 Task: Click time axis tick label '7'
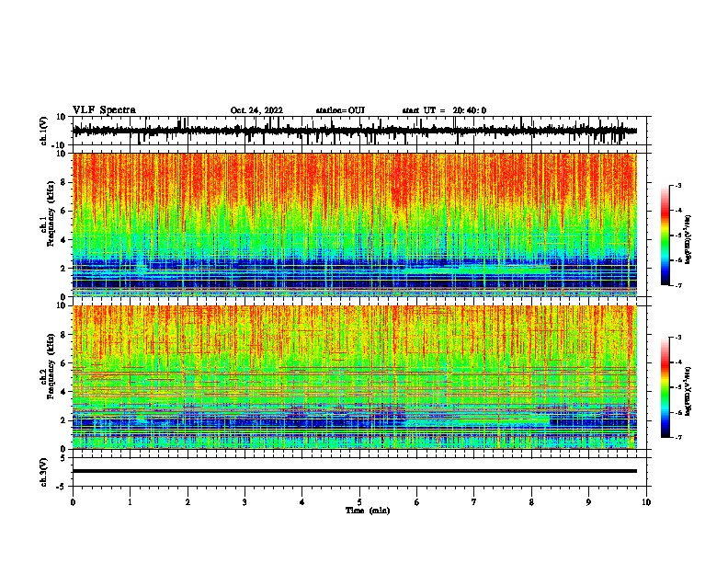[x=474, y=502]
